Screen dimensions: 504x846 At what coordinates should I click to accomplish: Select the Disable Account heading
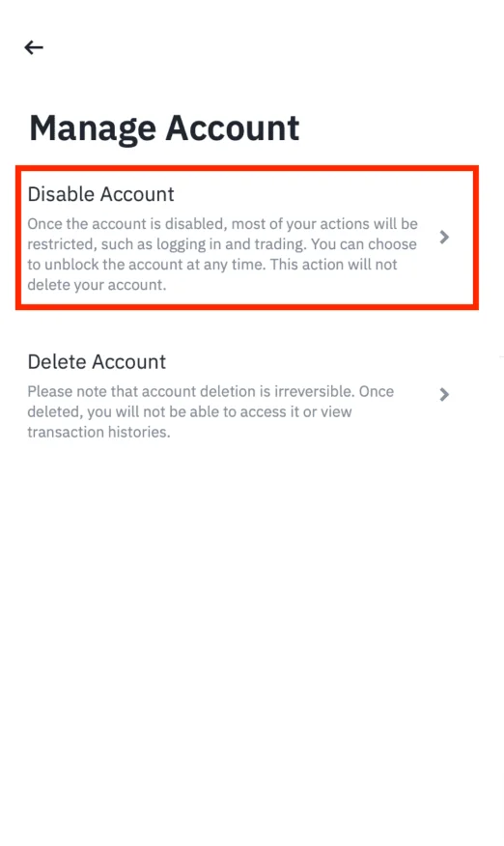pos(101,194)
